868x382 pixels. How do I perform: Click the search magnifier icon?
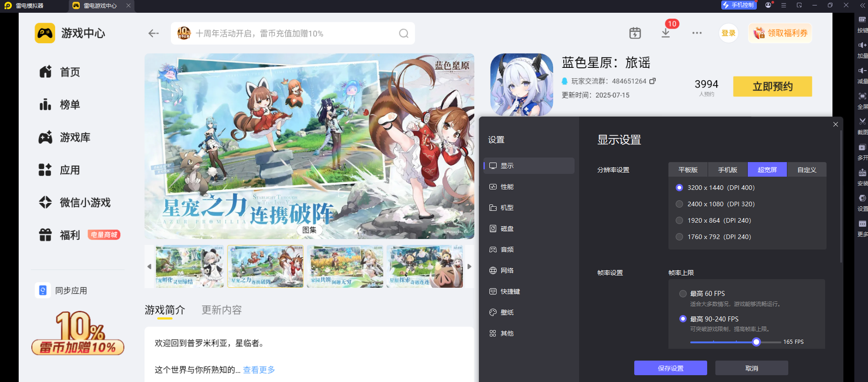[x=404, y=33]
